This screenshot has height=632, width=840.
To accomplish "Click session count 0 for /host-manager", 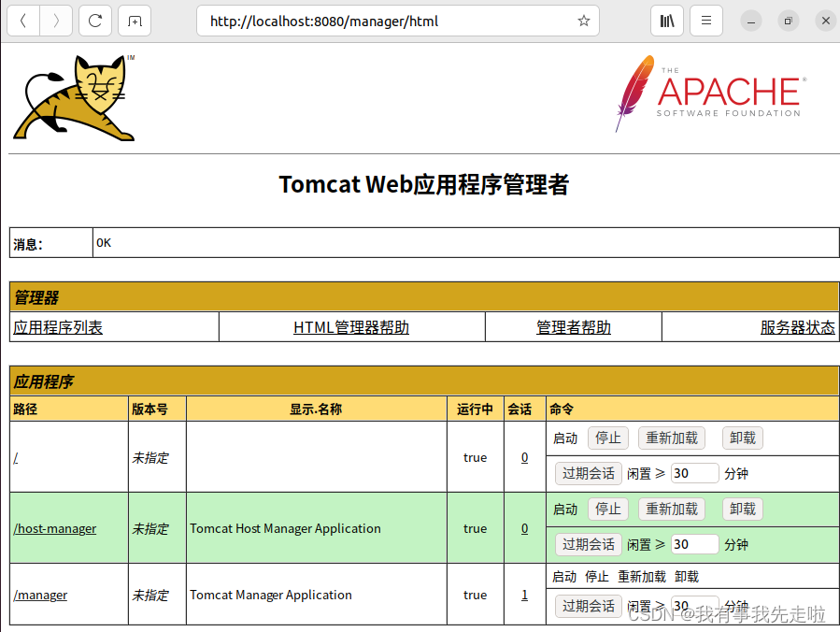I will [524, 528].
